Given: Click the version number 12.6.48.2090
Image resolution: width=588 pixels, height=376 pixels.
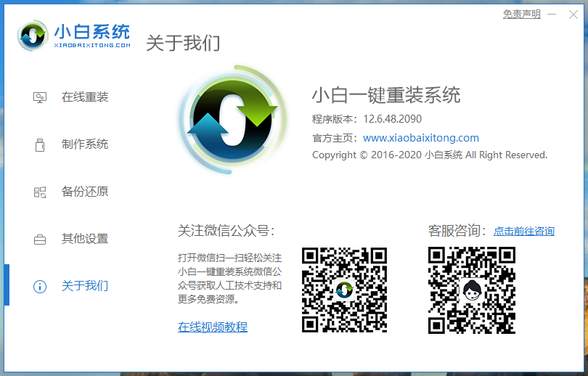Looking at the screenshot, I should (392, 119).
